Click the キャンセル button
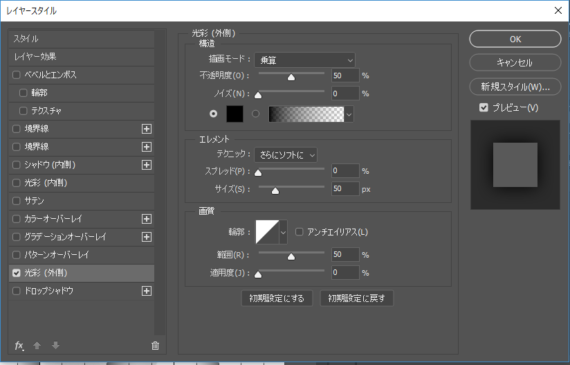This screenshot has width=570, height=365. [515, 63]
